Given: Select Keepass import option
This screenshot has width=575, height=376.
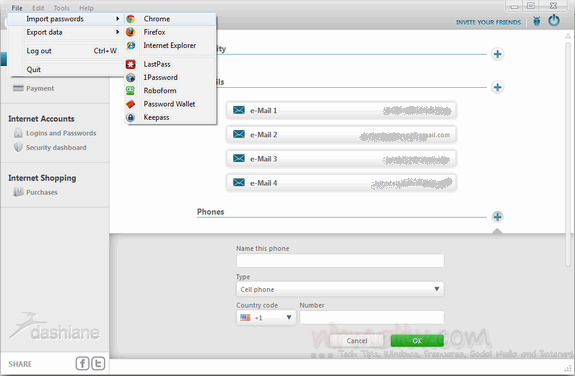Looking at the screenshot, I should coord(171,117).
